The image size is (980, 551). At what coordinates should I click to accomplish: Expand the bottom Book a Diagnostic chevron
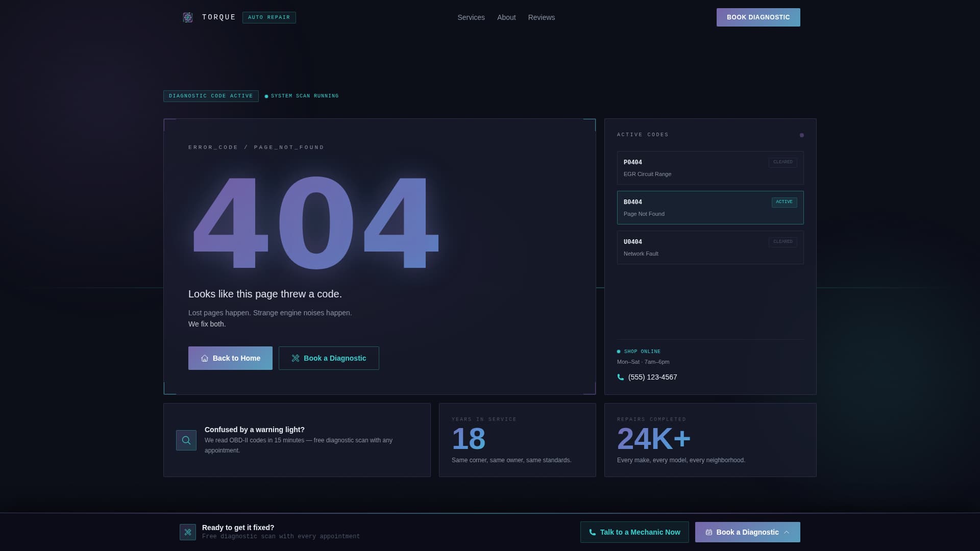coord(787,533)
